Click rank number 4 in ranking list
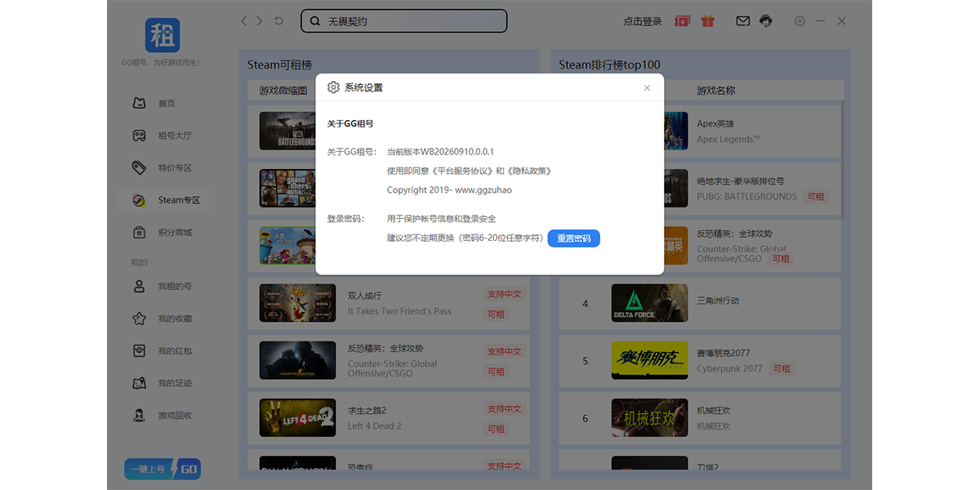This screenshot has height=490, width=980. (585, 304)
